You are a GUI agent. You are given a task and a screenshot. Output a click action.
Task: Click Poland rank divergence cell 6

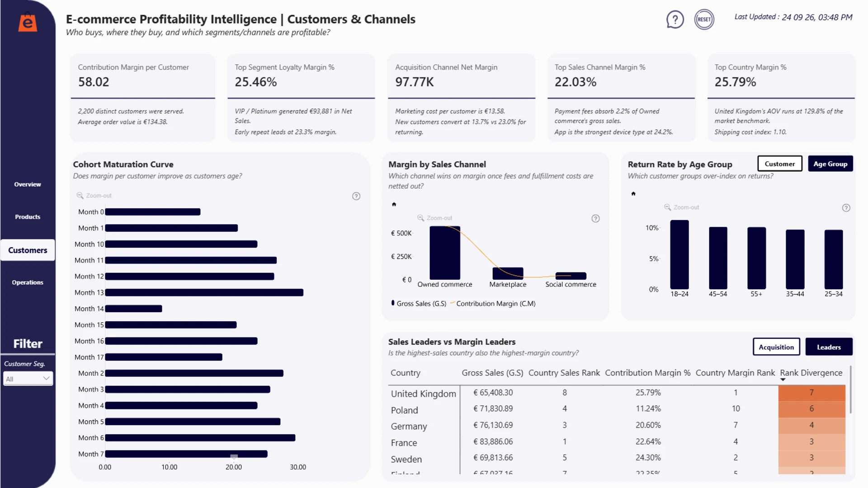coord(811,409)
